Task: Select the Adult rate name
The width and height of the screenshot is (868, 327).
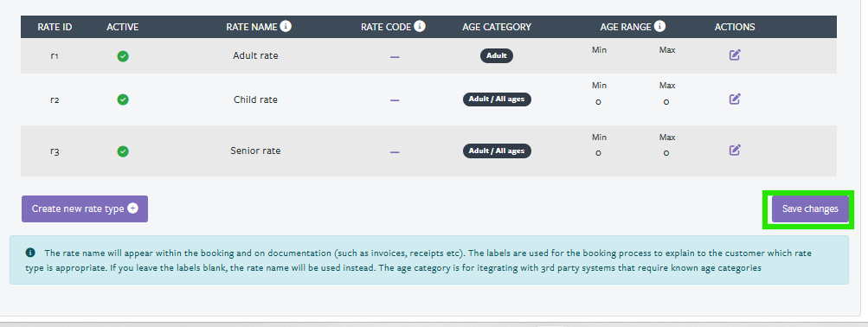Action: 255,55
